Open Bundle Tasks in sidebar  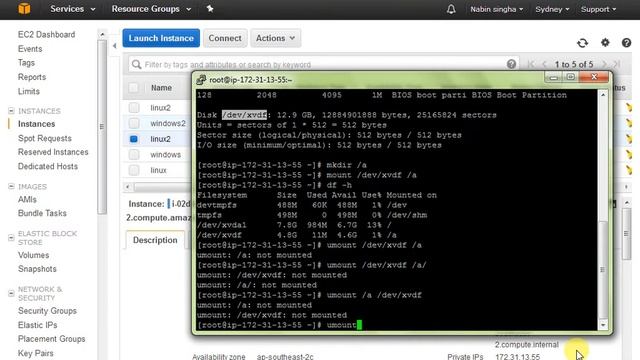click(42, 213)
